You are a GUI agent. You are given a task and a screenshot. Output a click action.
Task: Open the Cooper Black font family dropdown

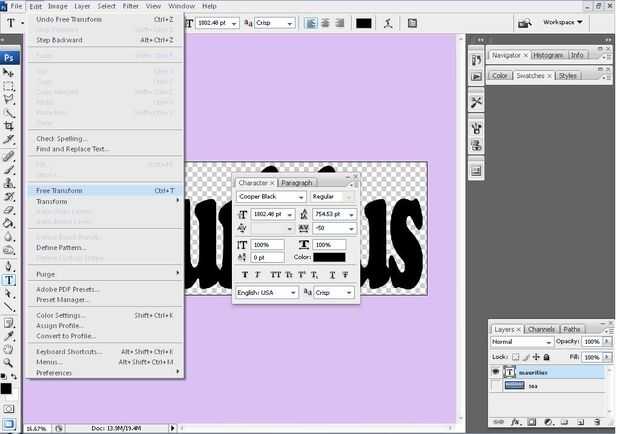301,197
